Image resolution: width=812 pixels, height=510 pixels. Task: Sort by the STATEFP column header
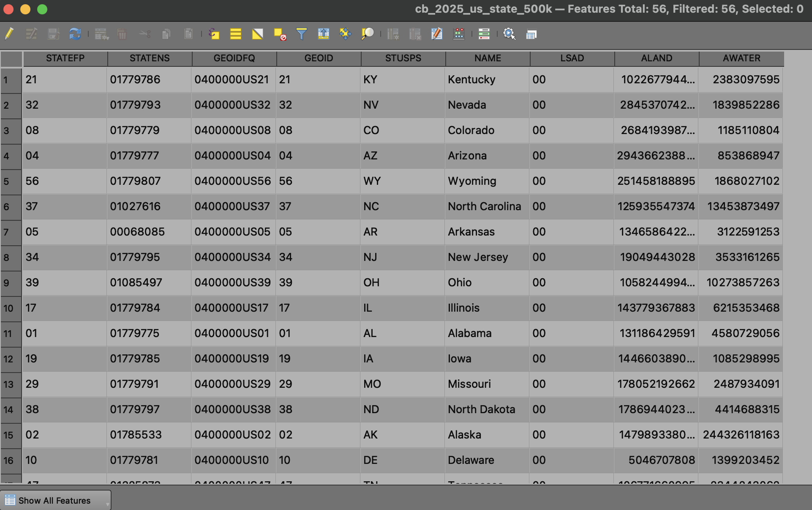click(65, 58)
